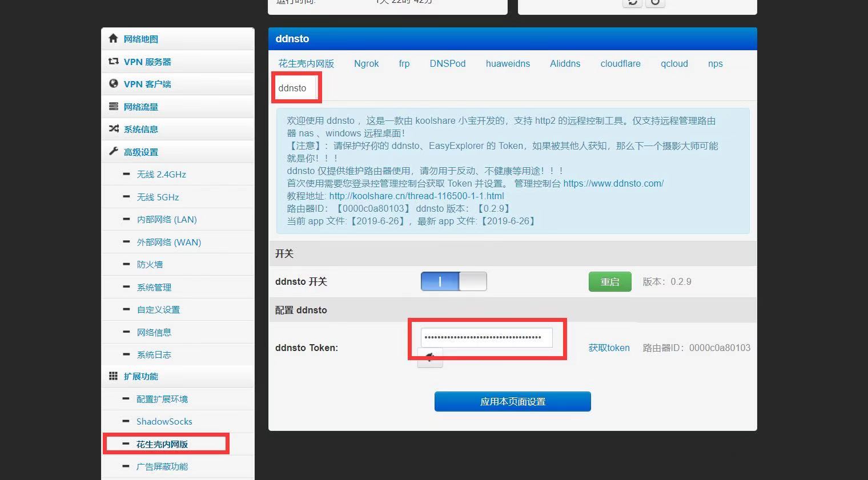Click the globe icon for VPN 客户端
868x480 pixels.
tap(113, 84)
